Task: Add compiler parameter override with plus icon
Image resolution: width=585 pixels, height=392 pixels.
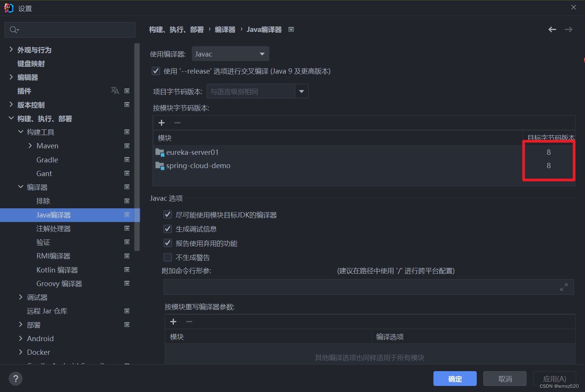Action: tap(173, 321)
